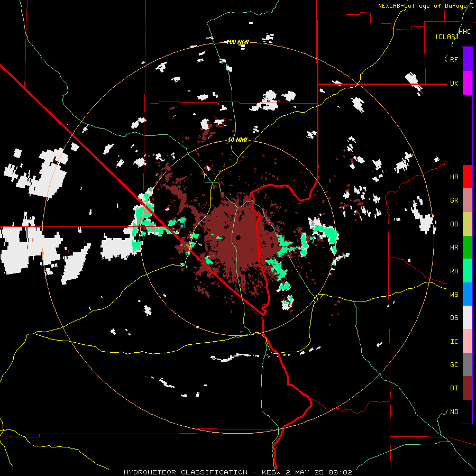Click the GR legend label

click(x=454, y=200)
